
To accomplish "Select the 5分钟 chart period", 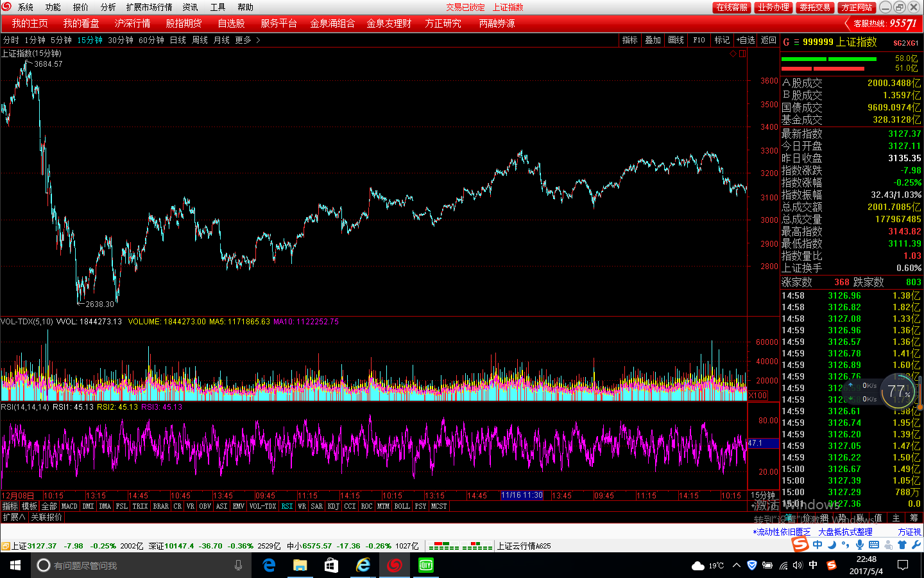I will [x=62, y=40].
